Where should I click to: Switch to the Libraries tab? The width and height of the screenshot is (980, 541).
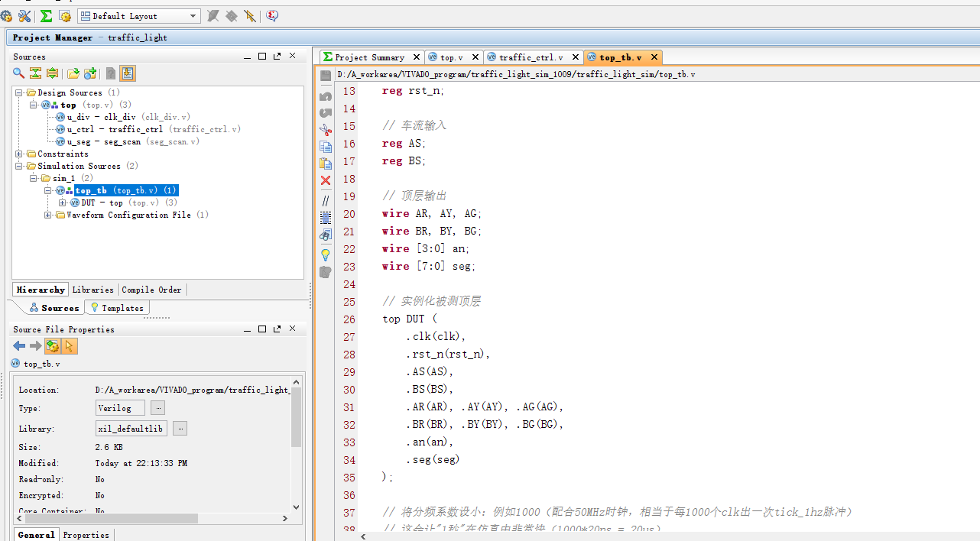[x=93, y=290]
